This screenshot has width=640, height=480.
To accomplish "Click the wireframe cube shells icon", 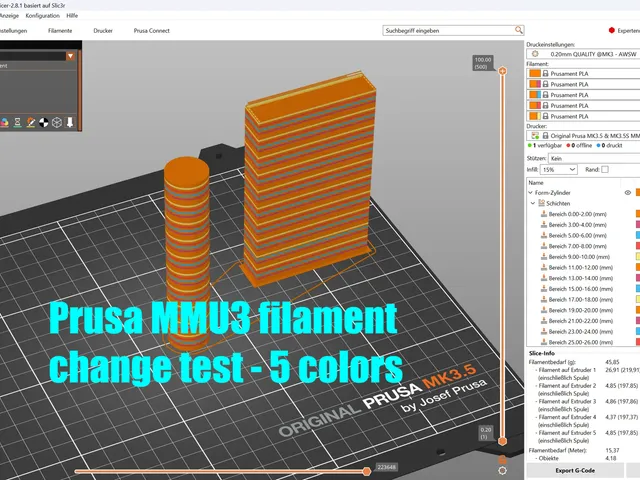I will tap(57, 122).
